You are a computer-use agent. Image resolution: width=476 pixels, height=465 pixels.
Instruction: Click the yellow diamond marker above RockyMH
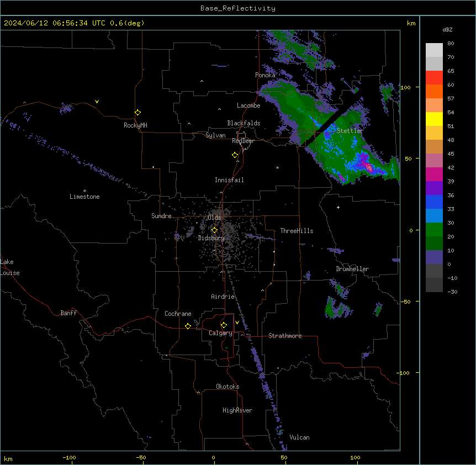click(137, 113)
